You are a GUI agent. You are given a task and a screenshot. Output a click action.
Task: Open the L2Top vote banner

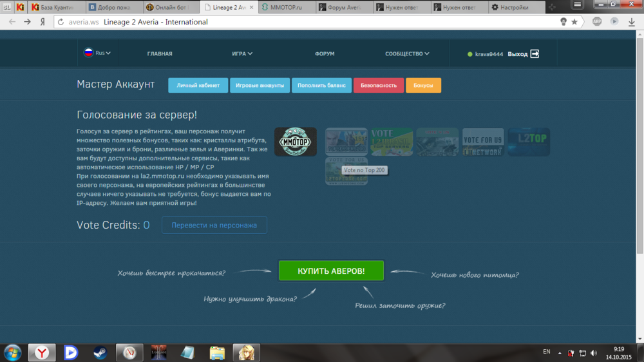528,142
